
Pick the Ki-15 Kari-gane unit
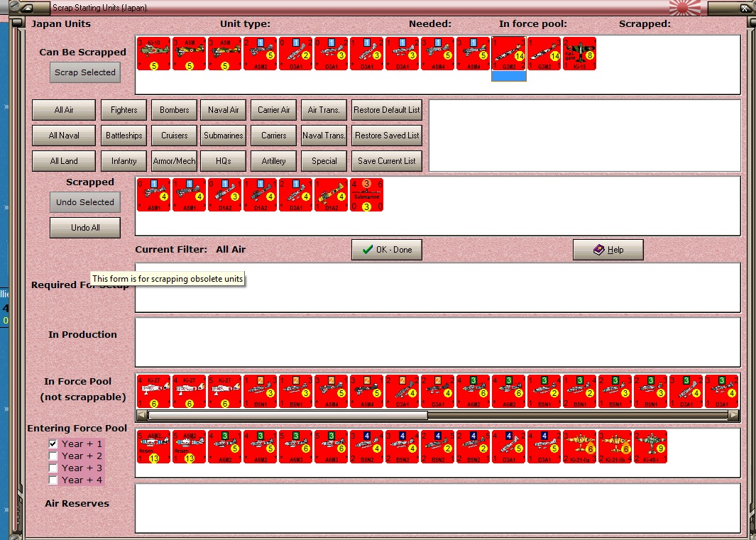[x=579, y=54]
